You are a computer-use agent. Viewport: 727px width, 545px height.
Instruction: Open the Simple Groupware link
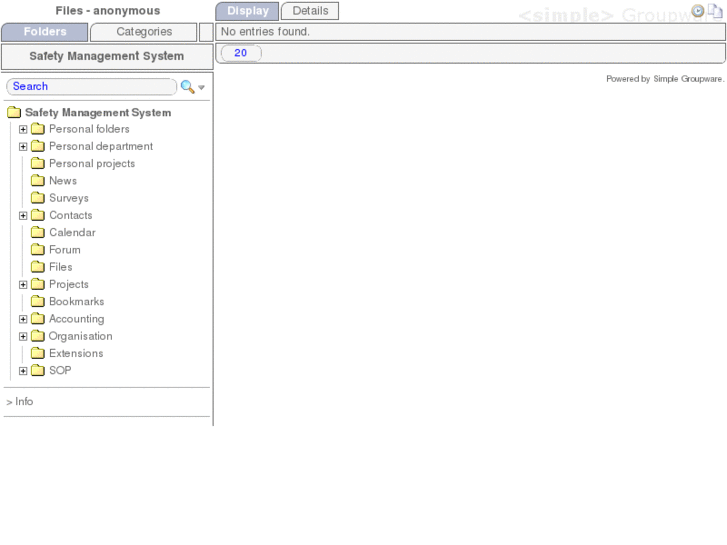click(688, 79)
